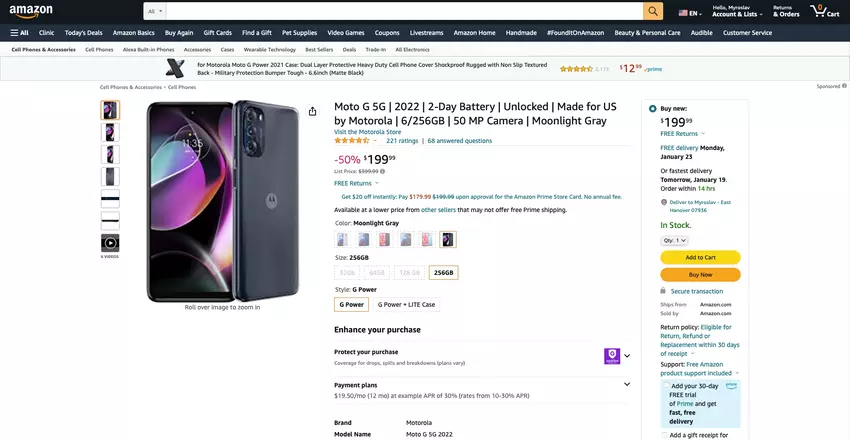Click the share icon beside product image
850x440 pixels.
[x=313, y=111]
